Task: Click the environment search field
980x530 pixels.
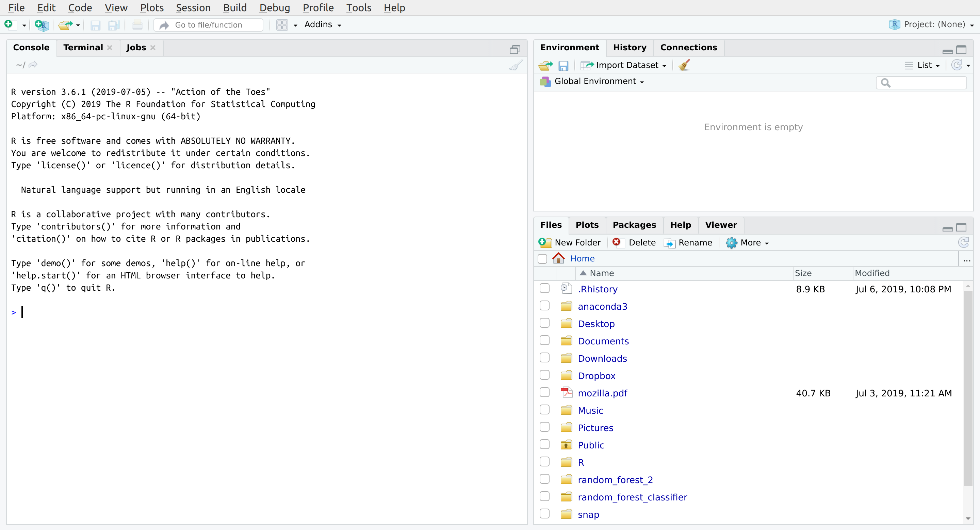Action: [x=921, y=83]
